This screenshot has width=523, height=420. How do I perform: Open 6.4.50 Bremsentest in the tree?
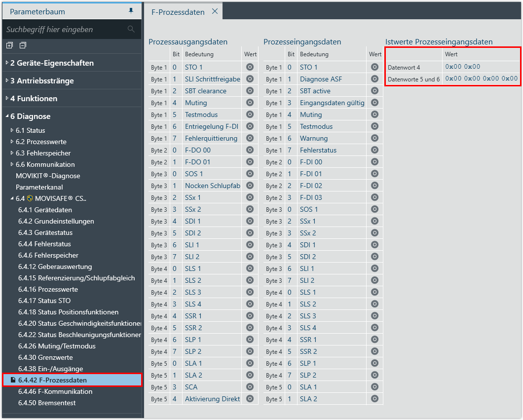47,403
